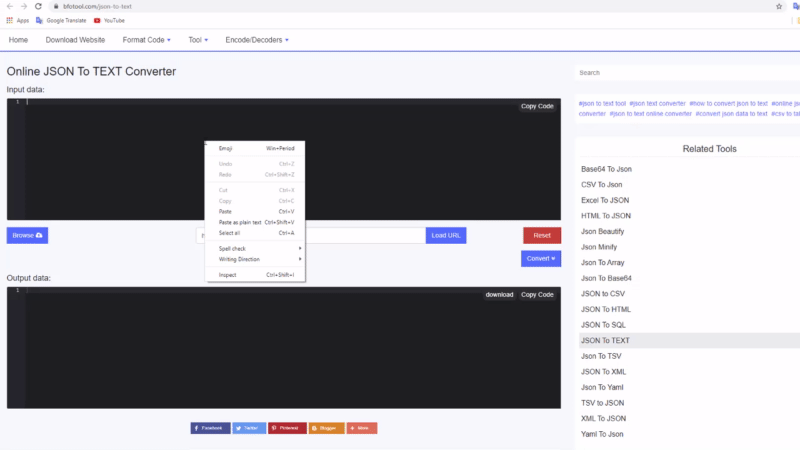Open the Apps grid in bookmarks bar

(17, 20)
